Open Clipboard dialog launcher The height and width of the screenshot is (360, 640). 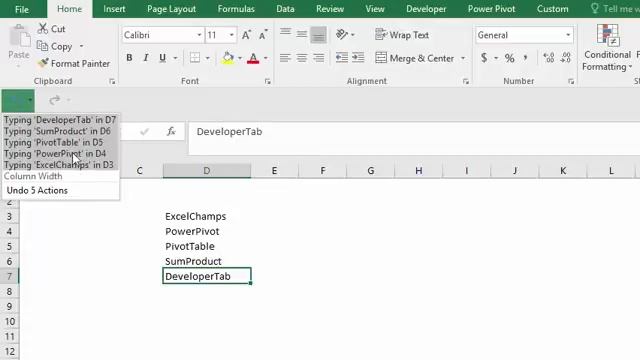pyautogui.click(x=112, y=82)
